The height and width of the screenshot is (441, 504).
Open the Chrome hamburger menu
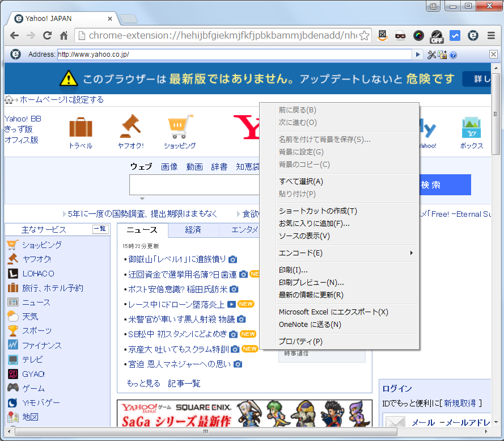coord(491,35)
